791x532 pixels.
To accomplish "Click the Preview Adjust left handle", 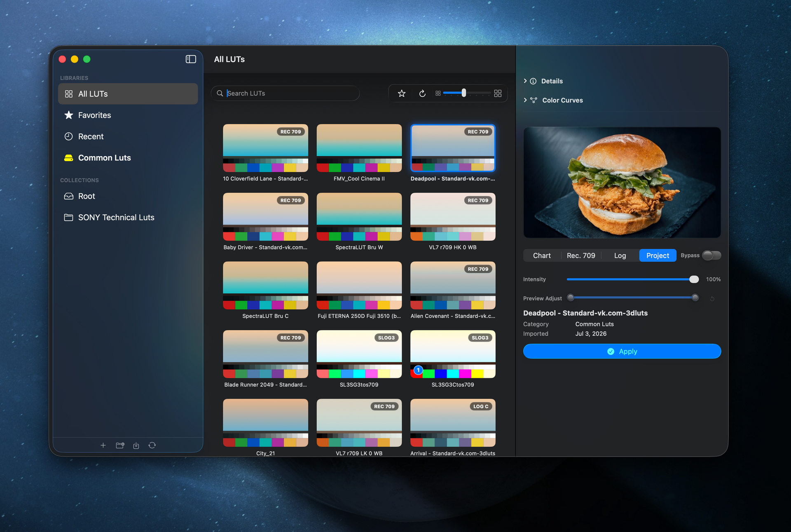I will point(571,298).
